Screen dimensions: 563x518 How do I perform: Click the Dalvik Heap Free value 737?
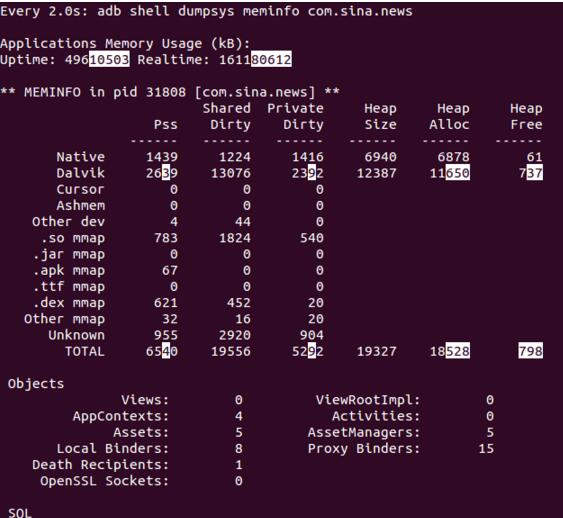click(x=531, y=173)
